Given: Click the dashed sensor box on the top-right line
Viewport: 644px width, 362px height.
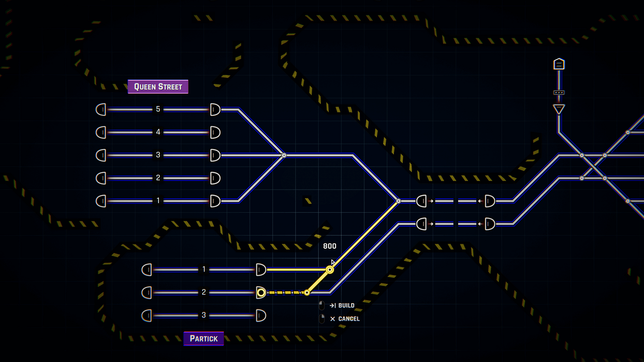Looking at the screenshot, I should [x=558, y=92].
